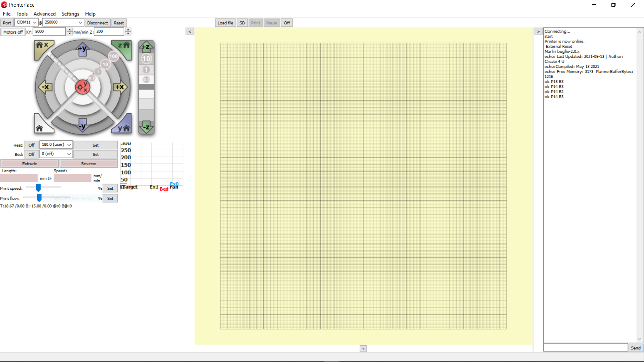Viewport: 644px width, 362px height.
Task: Select the 0.1 mm XY step circle
Action: [x=92, y=78]
